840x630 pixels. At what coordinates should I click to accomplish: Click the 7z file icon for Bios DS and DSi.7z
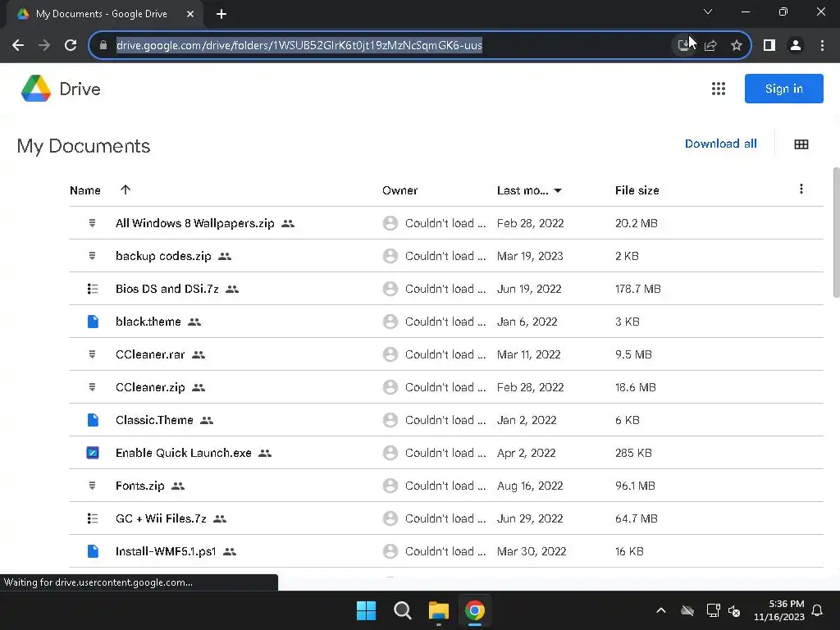click(92, 289)
